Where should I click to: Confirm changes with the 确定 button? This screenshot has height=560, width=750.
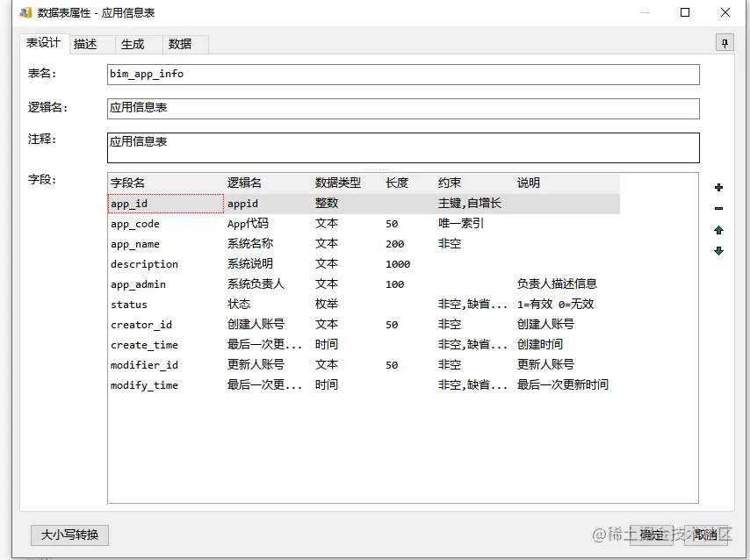coord(652,535)
